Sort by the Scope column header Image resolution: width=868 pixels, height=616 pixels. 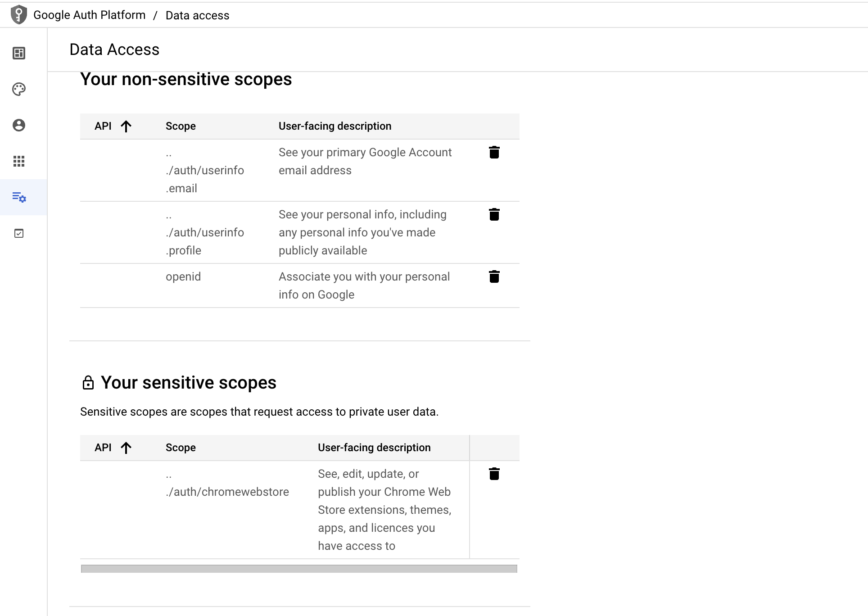180,126
